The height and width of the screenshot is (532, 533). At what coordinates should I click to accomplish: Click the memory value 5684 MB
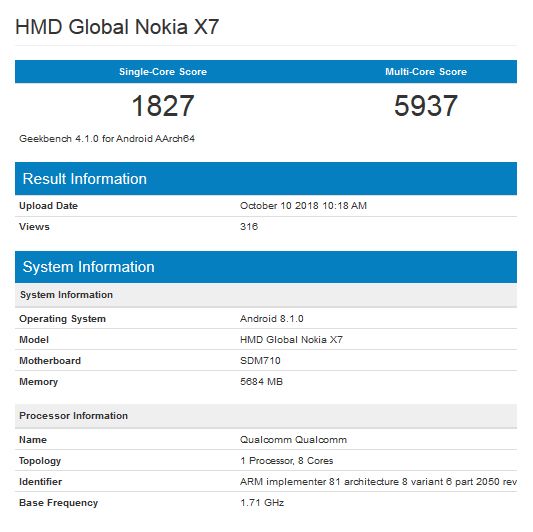(x=262, y=382)
